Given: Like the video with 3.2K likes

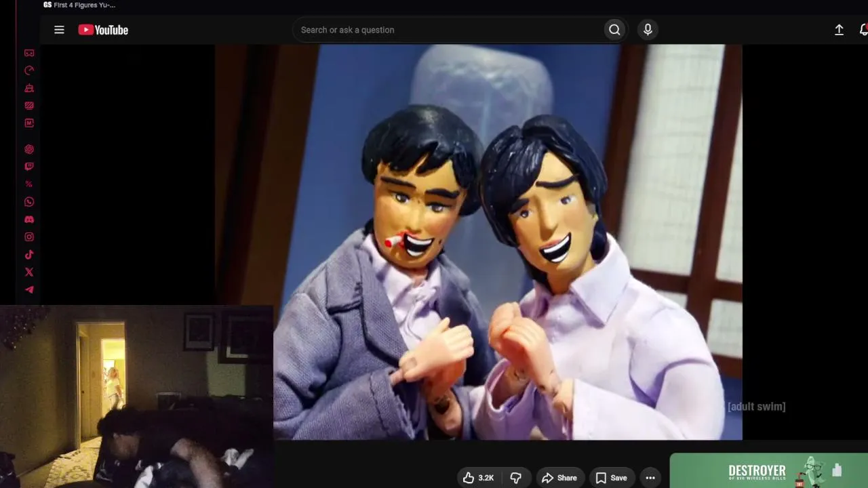Looking at the screenshot, I should point(479,478).
